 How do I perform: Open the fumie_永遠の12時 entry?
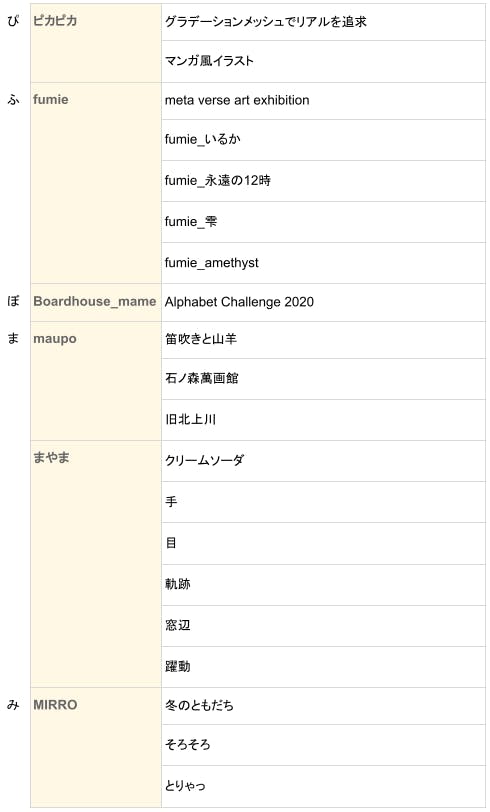(218, 181)
